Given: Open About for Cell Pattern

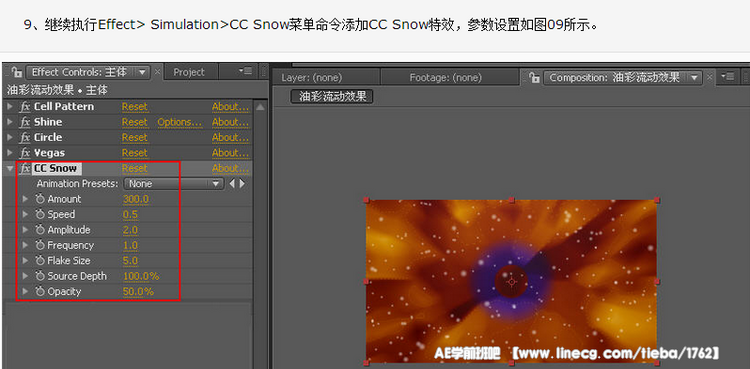Looking at the screenshot, I should (231, 107).
